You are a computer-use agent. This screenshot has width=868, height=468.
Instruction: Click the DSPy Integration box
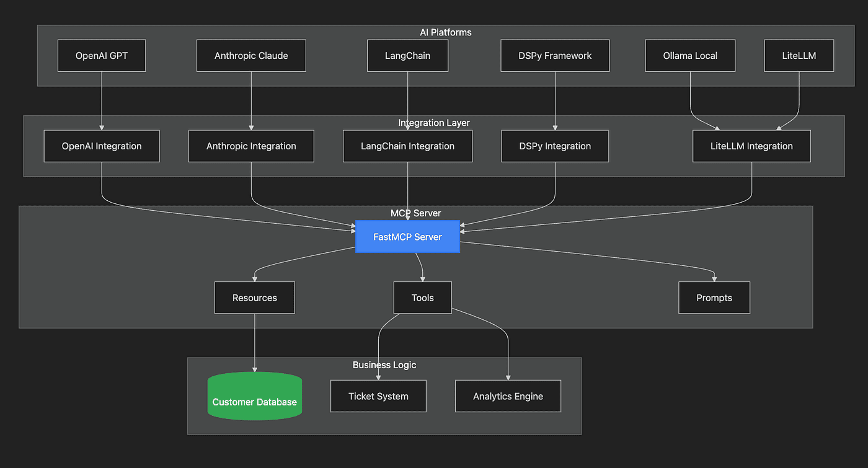click(555, 146)
